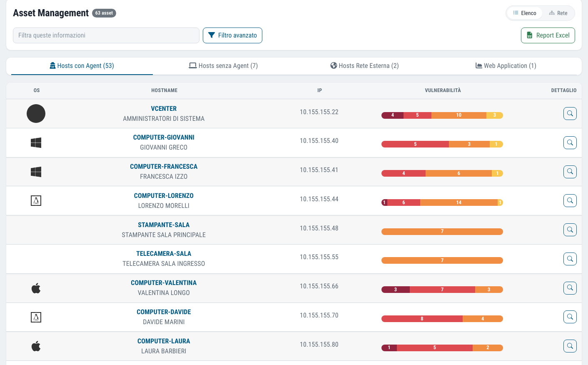Click IP address 10.155.155.66
This screenshot has width=588, height=365.
click(x=319, y=286)
